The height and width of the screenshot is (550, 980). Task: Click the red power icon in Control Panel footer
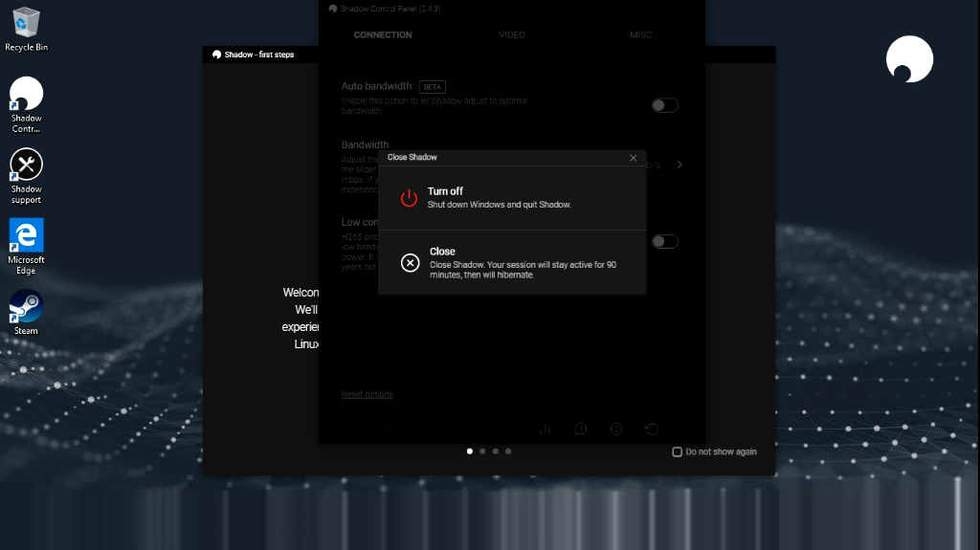click(687, 429)
